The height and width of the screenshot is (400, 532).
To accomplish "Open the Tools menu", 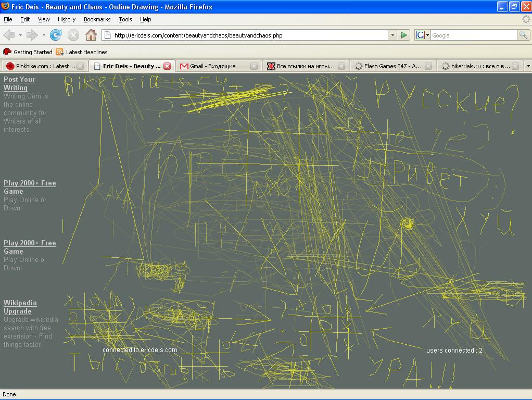I will tap(125, 19).
